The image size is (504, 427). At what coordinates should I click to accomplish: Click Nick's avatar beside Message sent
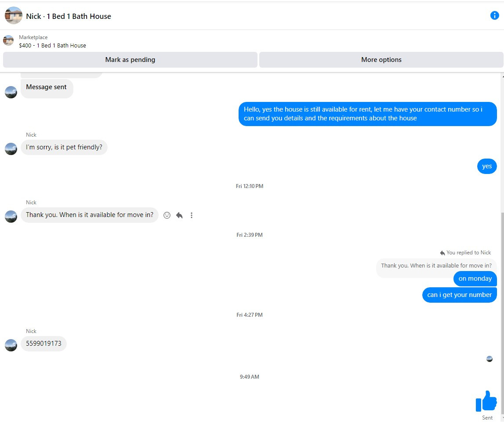point(11,92)
